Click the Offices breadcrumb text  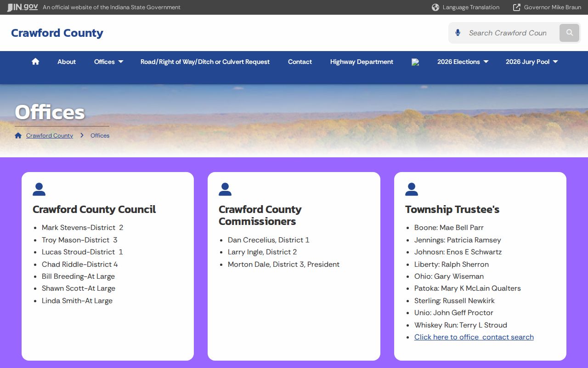[x=100, y=135]
